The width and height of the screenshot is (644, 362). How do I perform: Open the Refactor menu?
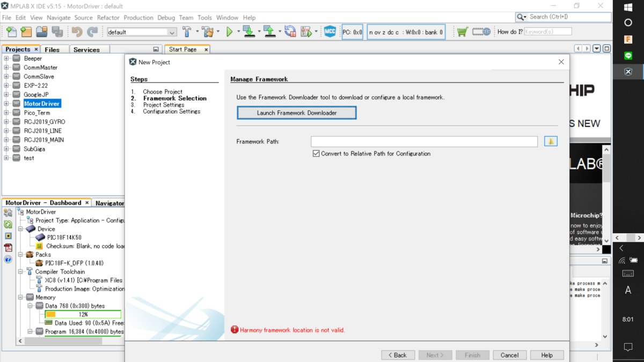pyautogui.click(x=108, y=18)
